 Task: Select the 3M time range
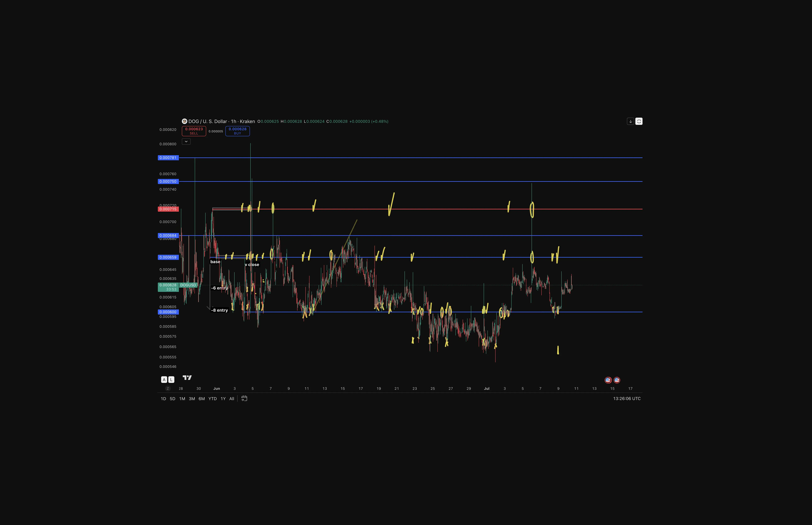pos(192,399)
